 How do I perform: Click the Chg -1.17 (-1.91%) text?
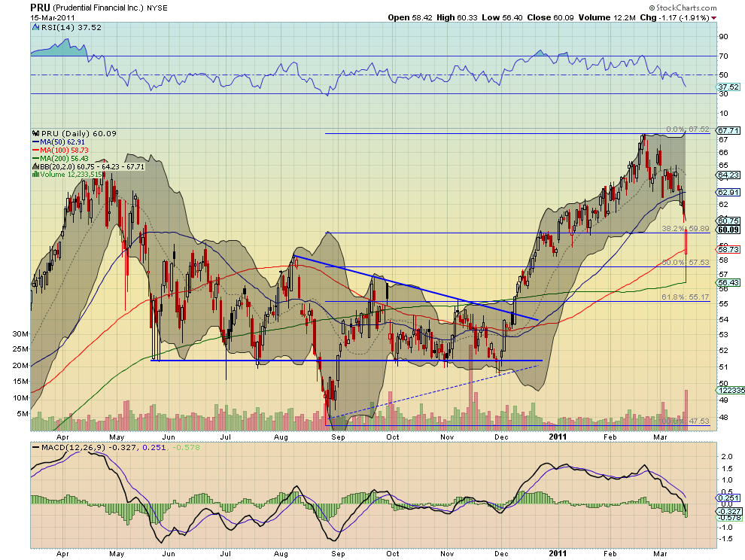pos(674,17)
